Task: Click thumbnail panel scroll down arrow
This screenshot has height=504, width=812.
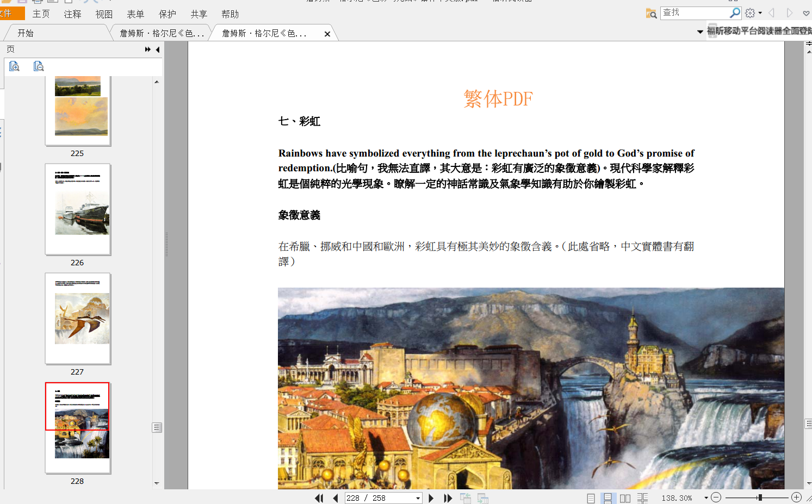Action: [157, 483]
